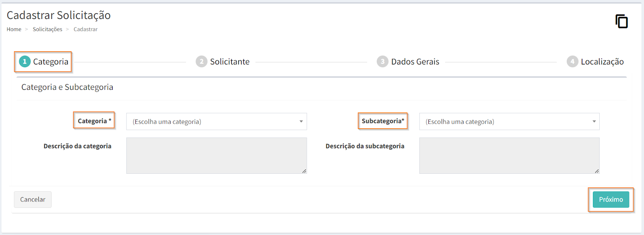Click step 1 circle icon for Categoria

25,62
